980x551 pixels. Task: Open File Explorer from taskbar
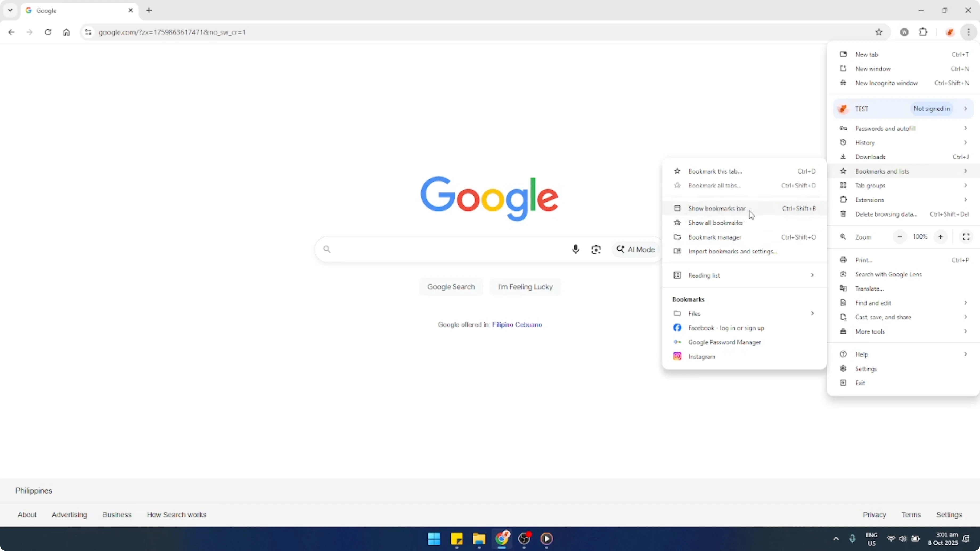479,539
